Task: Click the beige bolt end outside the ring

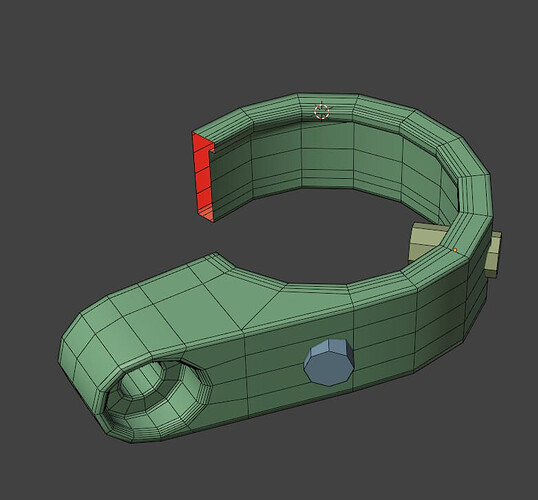Action: 493,254
